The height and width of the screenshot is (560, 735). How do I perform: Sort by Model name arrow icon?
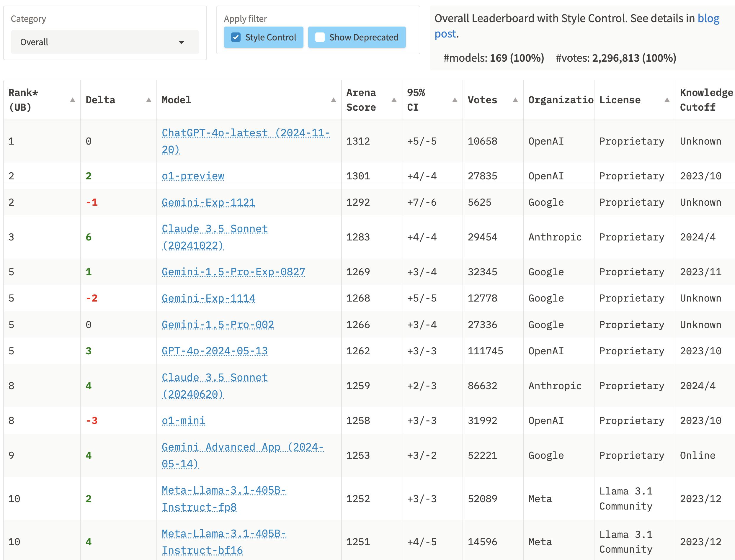tap(333, 100)
